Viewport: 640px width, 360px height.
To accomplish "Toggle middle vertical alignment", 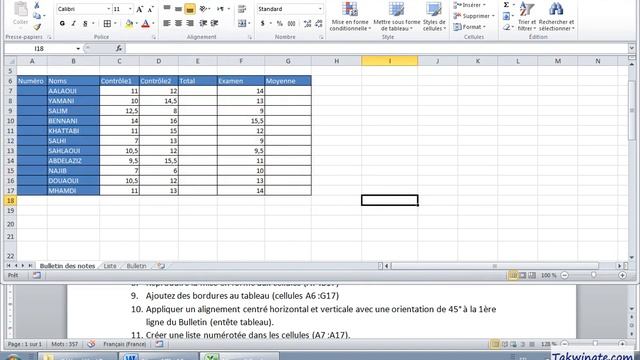I will [178, 9].
